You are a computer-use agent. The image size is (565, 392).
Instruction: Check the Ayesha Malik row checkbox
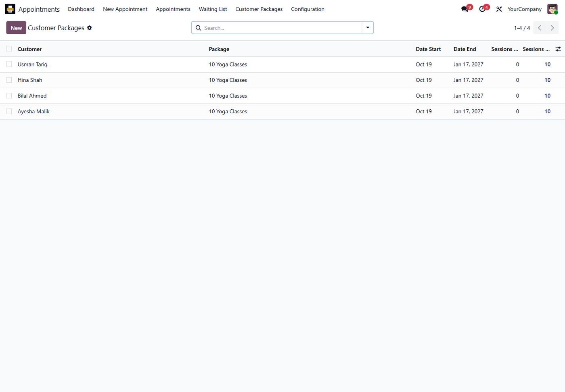coord(9,111)
